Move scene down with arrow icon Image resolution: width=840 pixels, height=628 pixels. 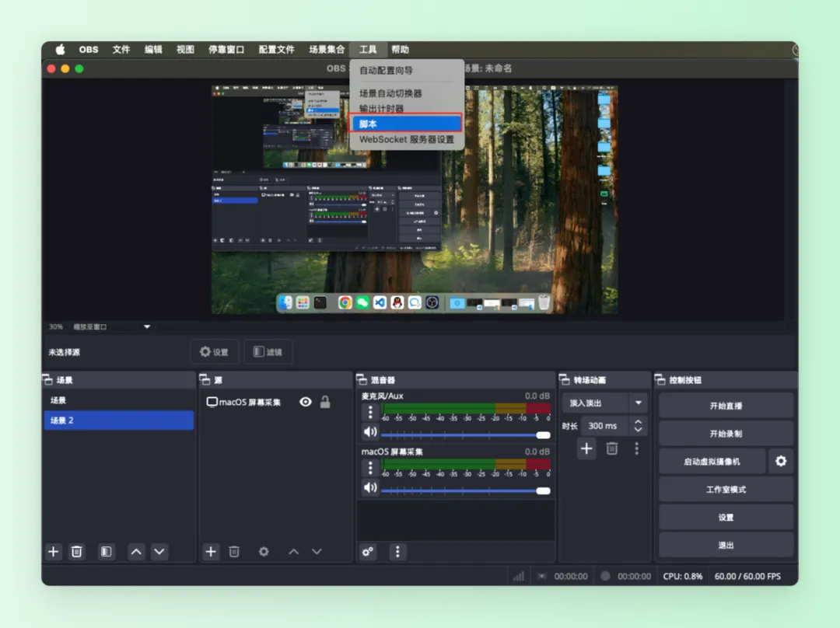[x=159, y=551]
